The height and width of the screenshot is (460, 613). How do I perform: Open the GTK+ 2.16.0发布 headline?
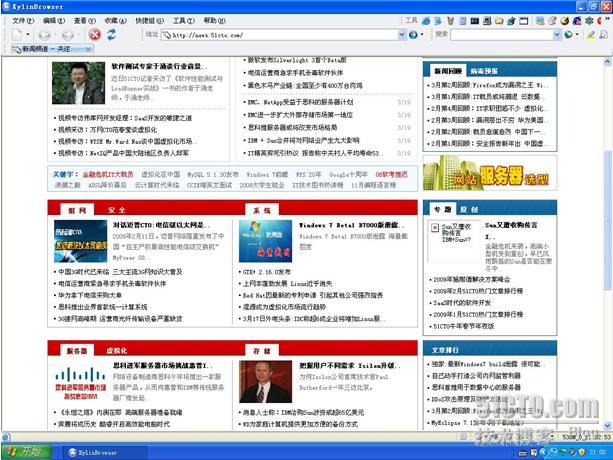[267, 272]
